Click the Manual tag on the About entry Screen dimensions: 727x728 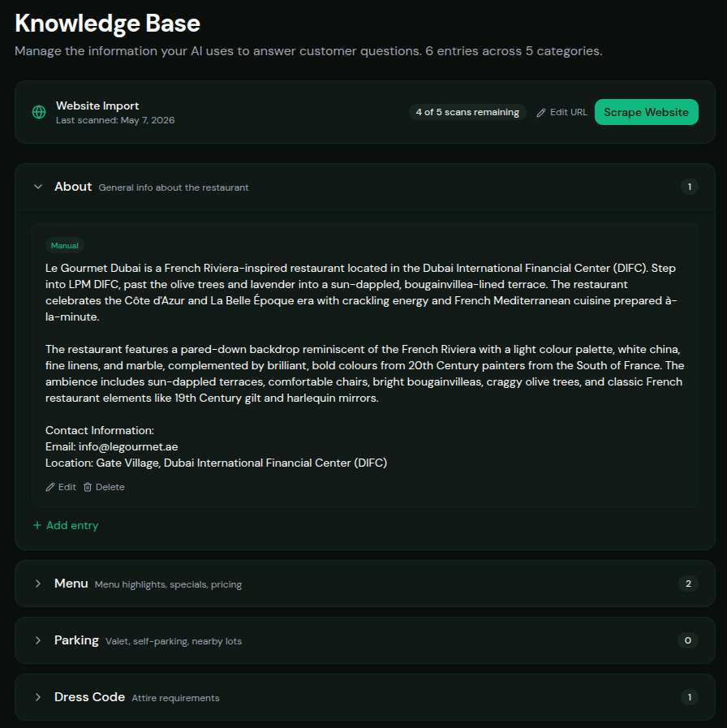[65, 246]
